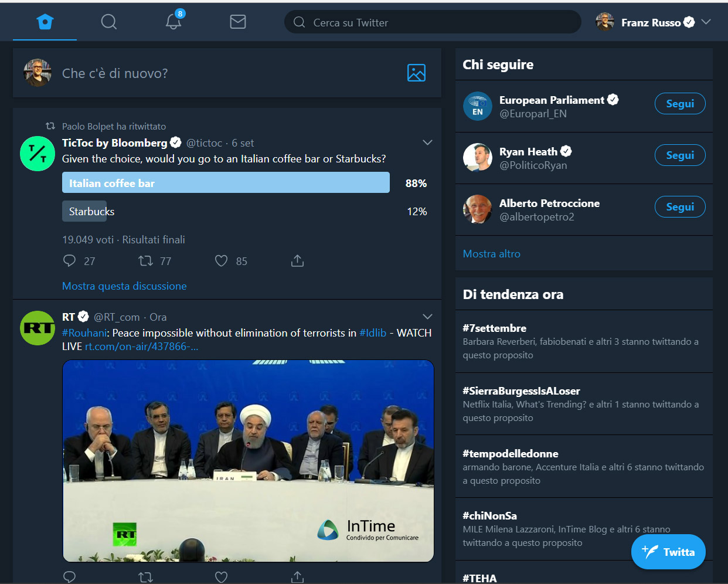Click the Twitta compose button
This screenshot has height=584, width=728.
(x=668, y=552)
